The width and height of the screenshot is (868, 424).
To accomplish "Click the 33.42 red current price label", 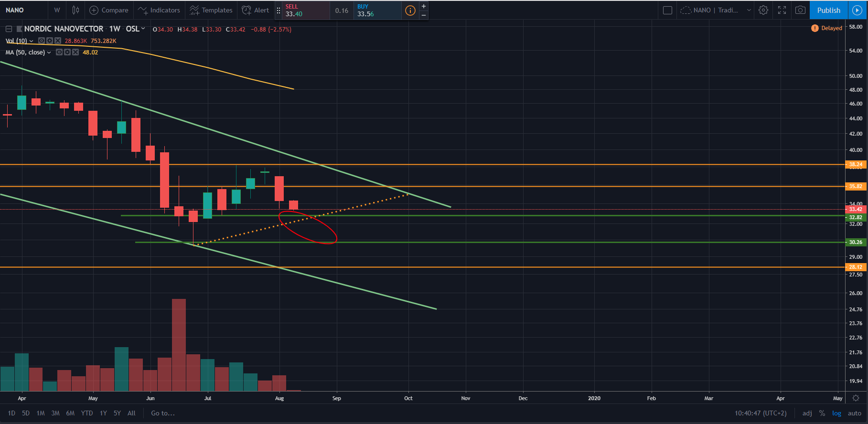I will point(856,209).
